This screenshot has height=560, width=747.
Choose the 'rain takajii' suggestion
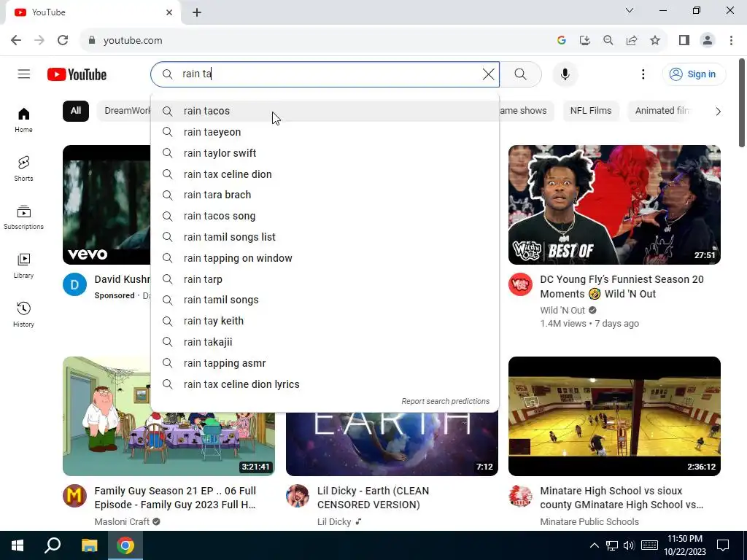pos(325,342)
